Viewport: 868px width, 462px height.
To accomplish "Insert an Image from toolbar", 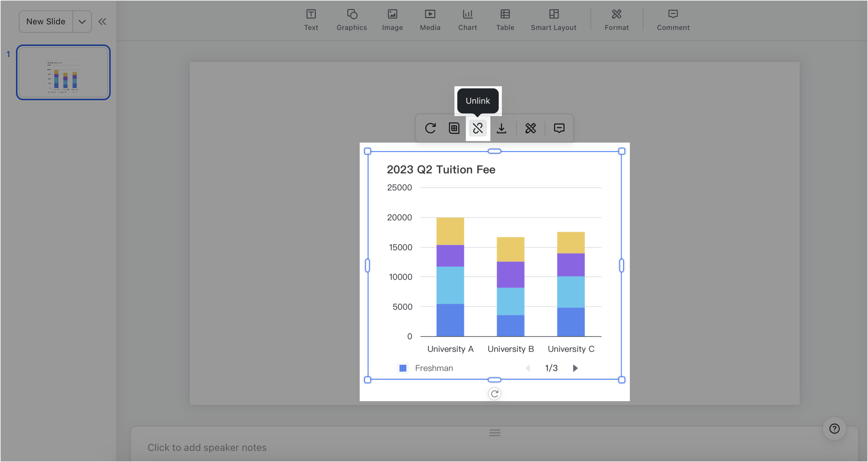I will pos(392,20).
